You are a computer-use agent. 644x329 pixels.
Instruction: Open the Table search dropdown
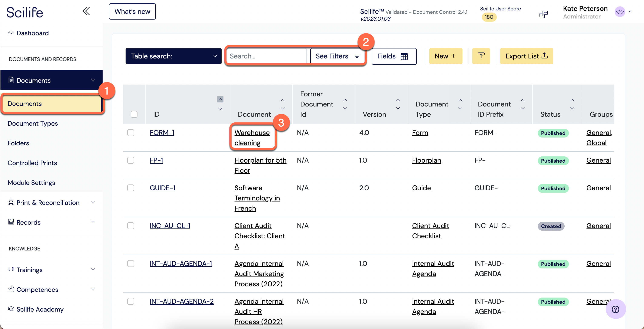click(x=173, y=56)
